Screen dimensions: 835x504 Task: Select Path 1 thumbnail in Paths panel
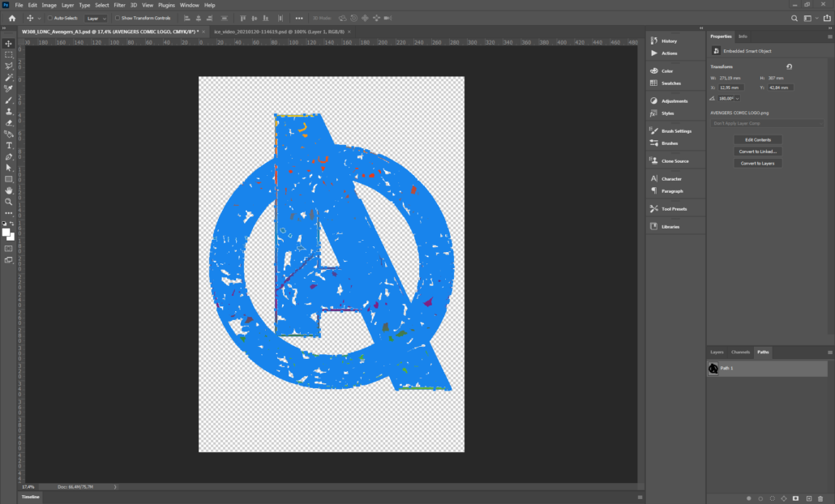point(713,369)
